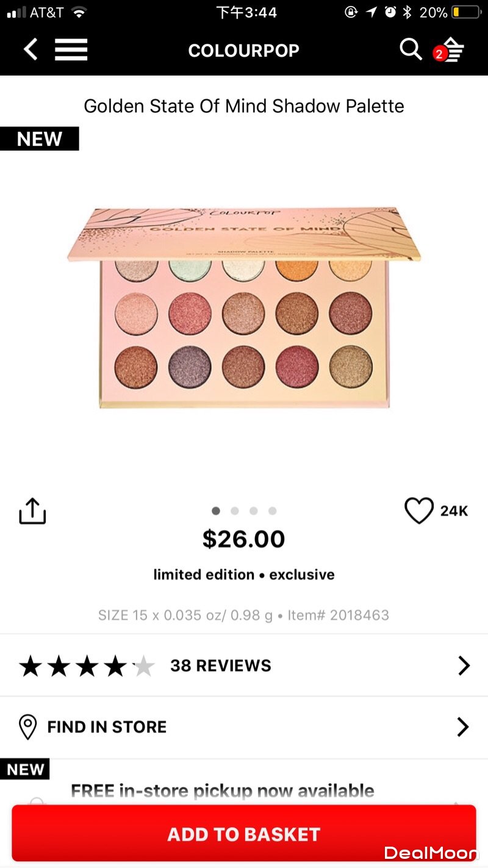
Task: Open the hamburger menu
Action: point(71,49)
